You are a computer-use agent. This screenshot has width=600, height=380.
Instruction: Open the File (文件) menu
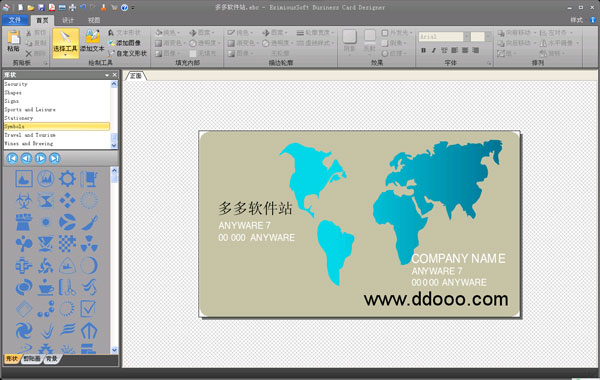click(15, 20)
